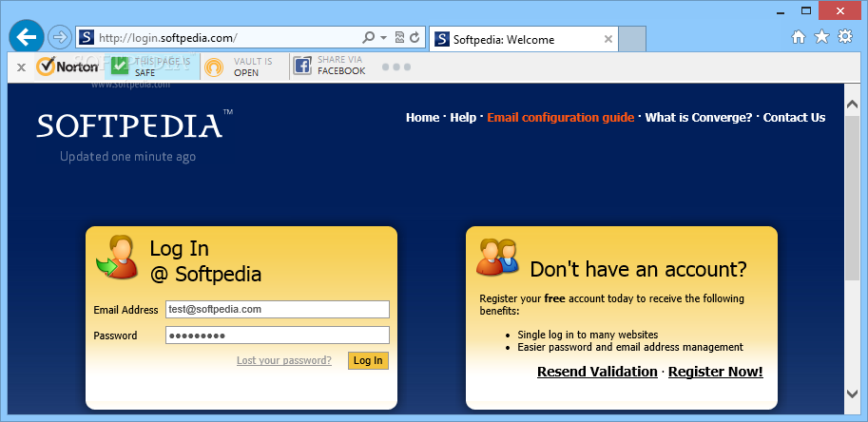Click the Norton logo in toolbar
The image size is (868, 422).
[x=68, y=67]
